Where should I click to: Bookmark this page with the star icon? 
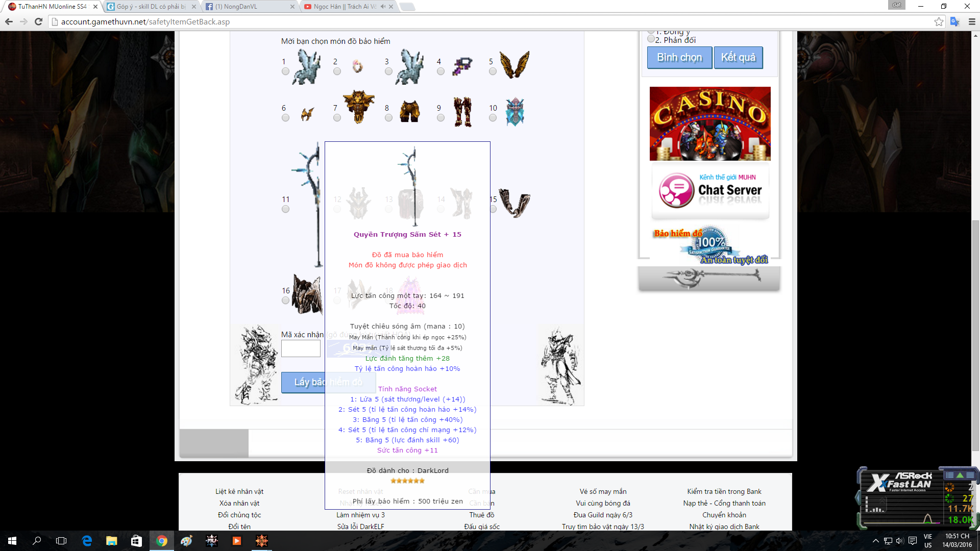[x=939, y=21]
